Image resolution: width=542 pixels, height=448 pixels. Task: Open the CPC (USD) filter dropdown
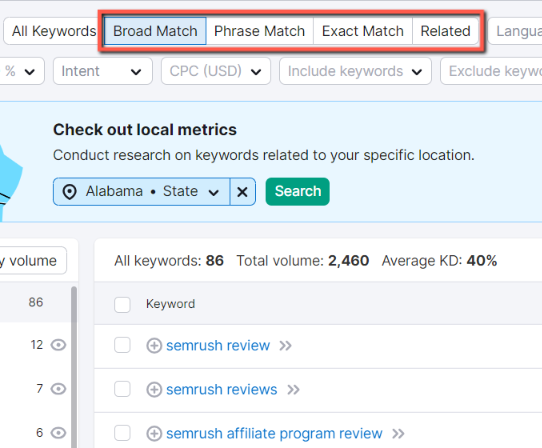pyautogui.click(x=216, y=71)
